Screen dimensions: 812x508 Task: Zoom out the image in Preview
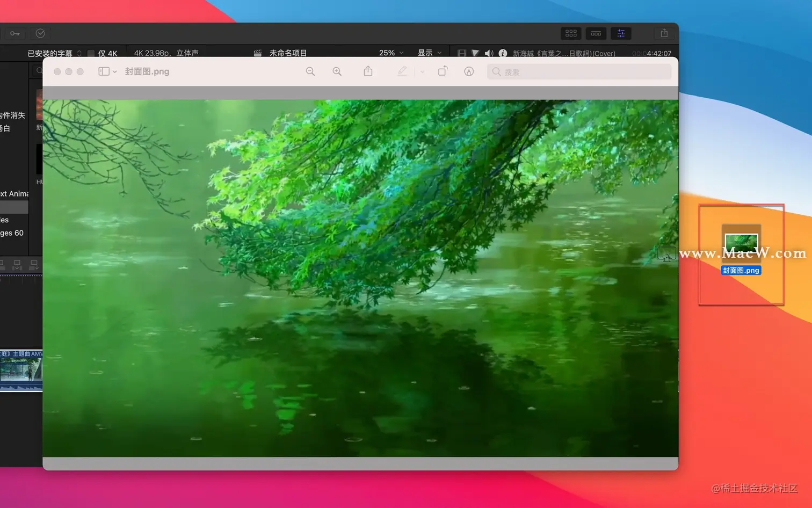[310, 71]
